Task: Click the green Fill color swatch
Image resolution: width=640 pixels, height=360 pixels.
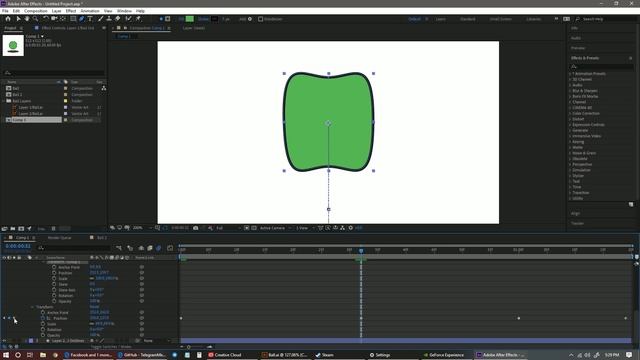Action: (x=190, y=19)
